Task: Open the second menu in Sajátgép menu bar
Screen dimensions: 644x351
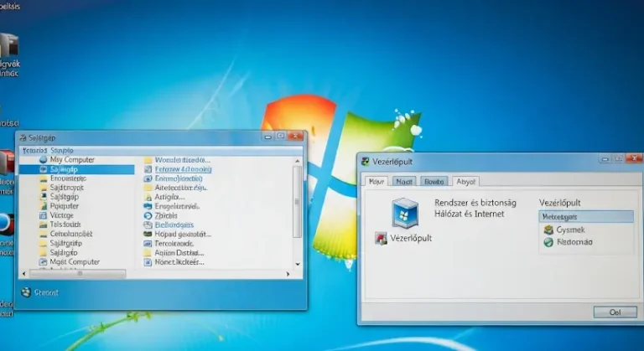Action: pos(61,151)
